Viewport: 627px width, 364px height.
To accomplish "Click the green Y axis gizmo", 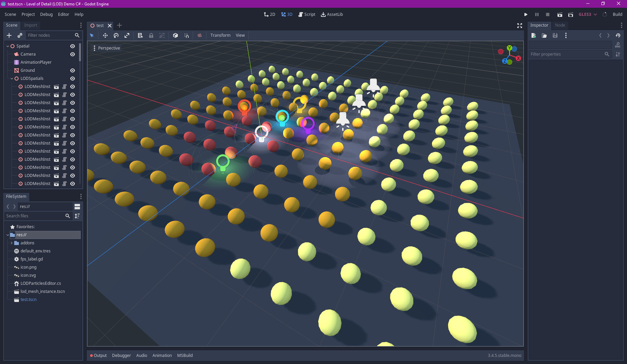I will click(x=510, y=48).
